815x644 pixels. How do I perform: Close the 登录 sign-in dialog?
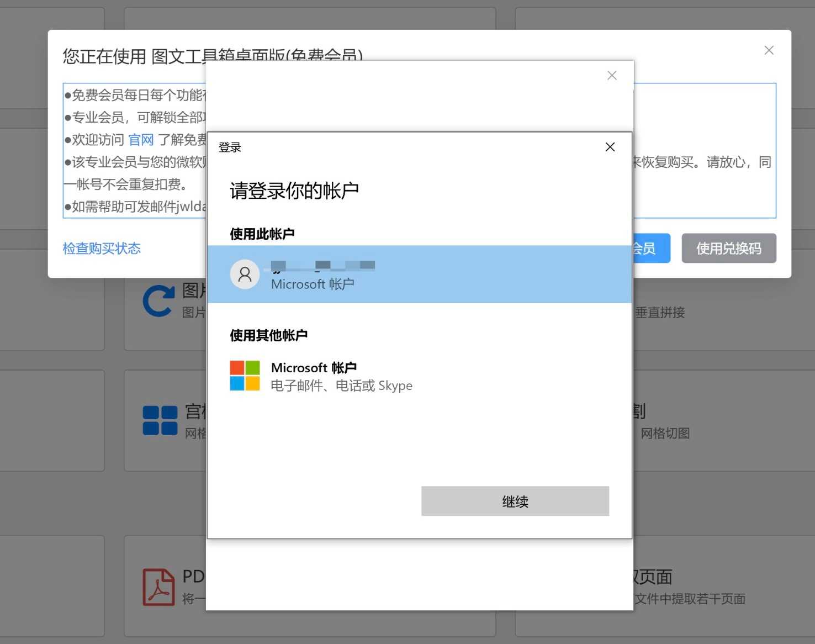click(x=610, y=147)
